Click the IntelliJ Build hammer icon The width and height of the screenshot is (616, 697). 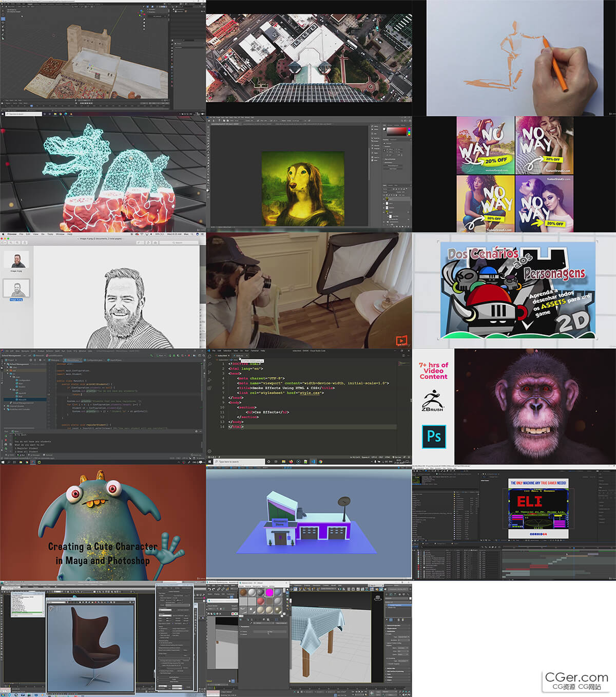tap(151, 355)
